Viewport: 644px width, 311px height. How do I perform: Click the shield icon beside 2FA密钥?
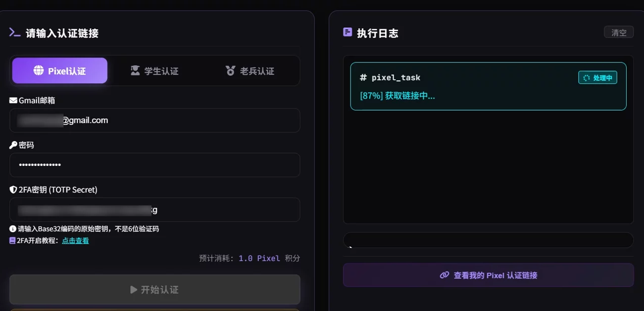pyautogui.click(x=13, y=190)
